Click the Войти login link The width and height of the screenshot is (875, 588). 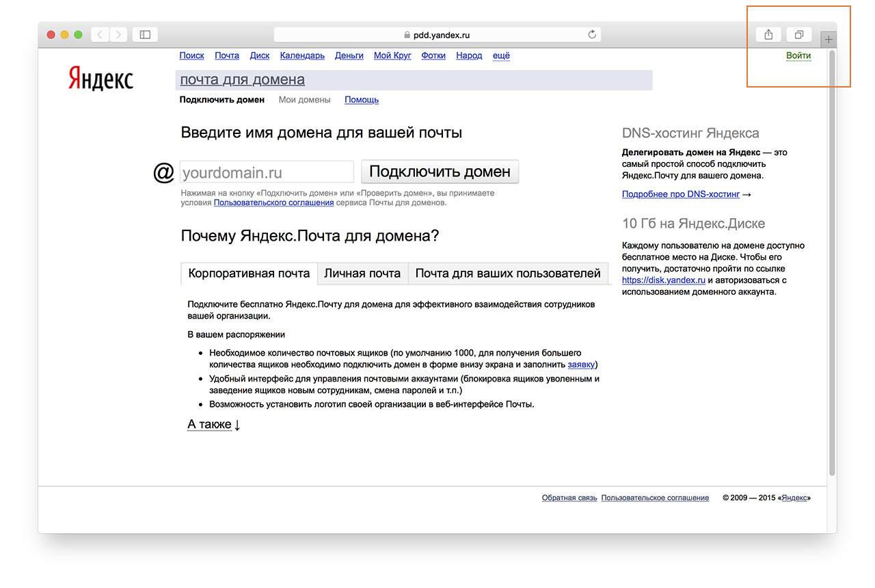798,55
